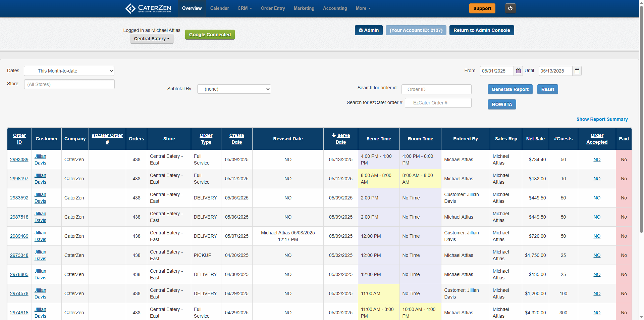Screen dimensions: 644x320
Task: Click the Generate Report button
Action: (x=510, y=89)
